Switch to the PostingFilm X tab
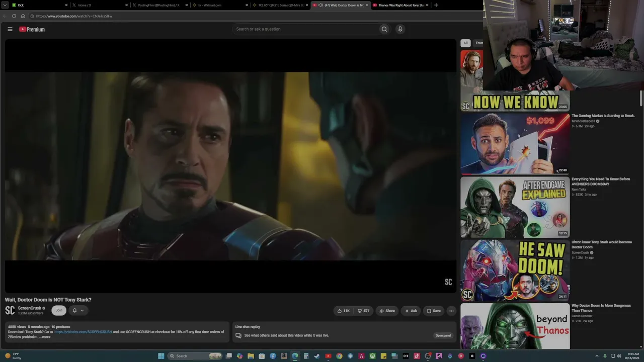The height and width of the screenshot is (362, 644). tap(159, 5)
